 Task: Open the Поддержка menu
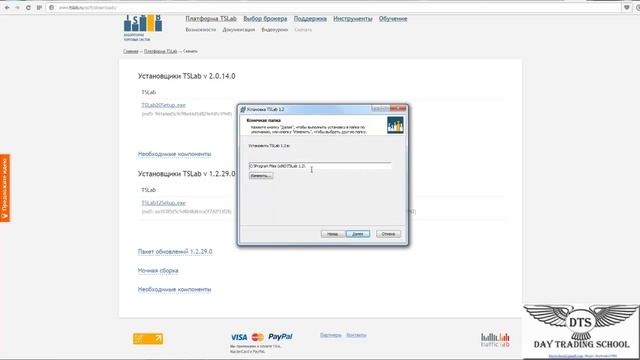[x=310, y=19]
